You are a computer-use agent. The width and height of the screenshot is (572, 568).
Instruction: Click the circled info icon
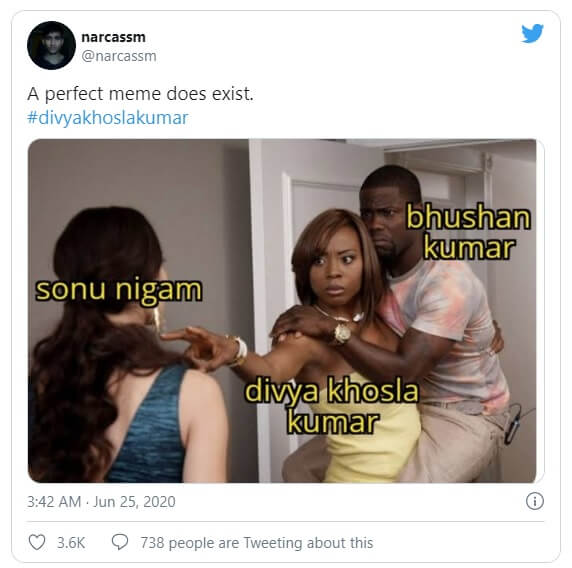535,501
